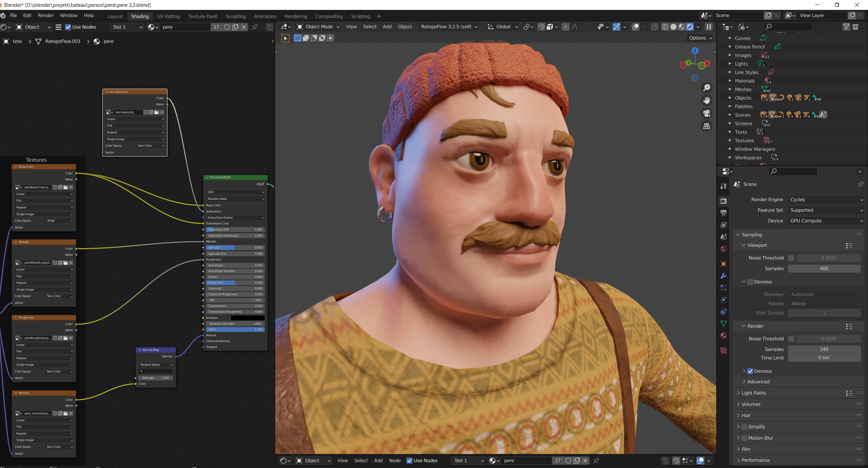Open the Feature Set dropdown

pos(826,210)
